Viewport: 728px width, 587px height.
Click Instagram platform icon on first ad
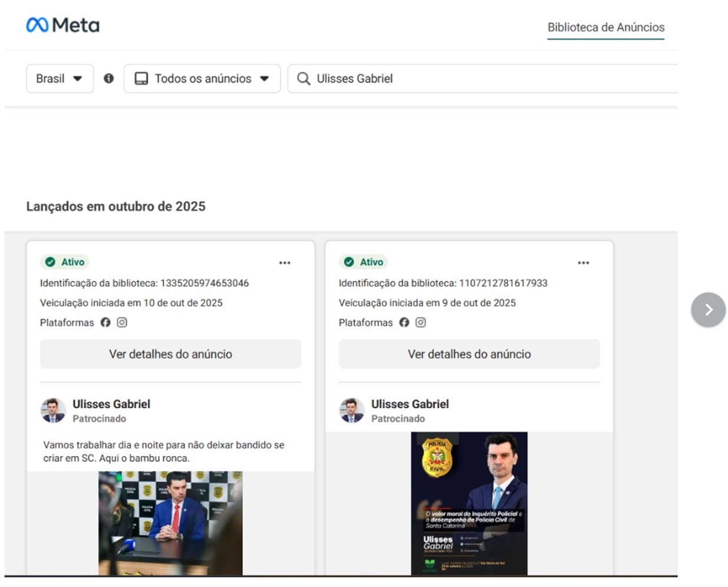[x=122, y=322]
